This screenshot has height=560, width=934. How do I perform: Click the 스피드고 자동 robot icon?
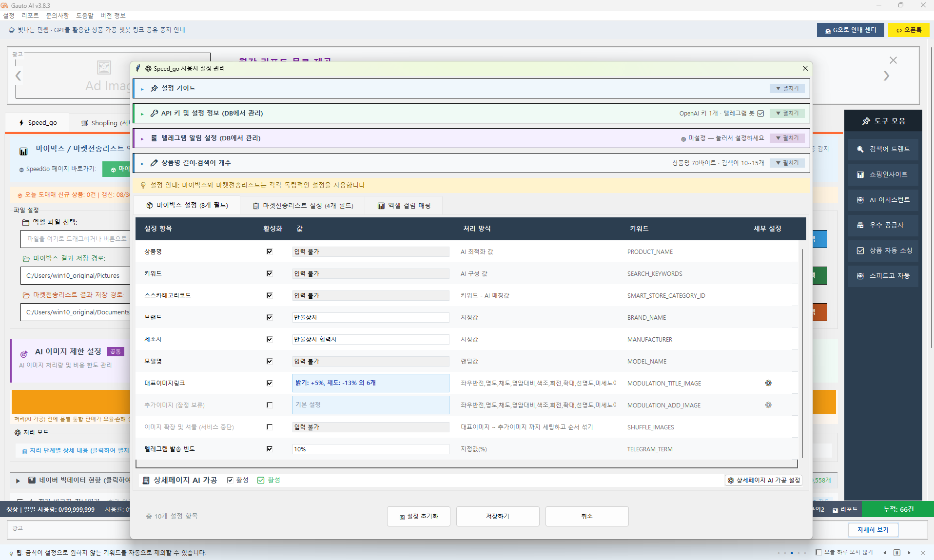pos(860,276)
